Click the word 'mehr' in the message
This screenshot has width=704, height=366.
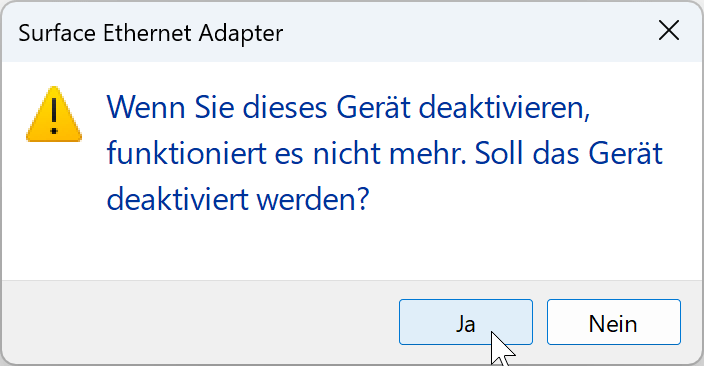pyautogui.click(x=424, y=154)
